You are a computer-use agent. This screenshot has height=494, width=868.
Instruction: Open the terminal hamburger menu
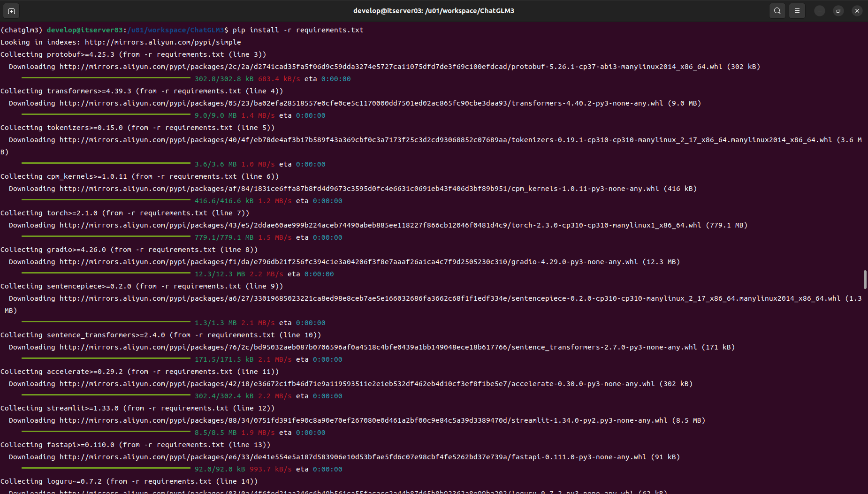click(797, 11)
